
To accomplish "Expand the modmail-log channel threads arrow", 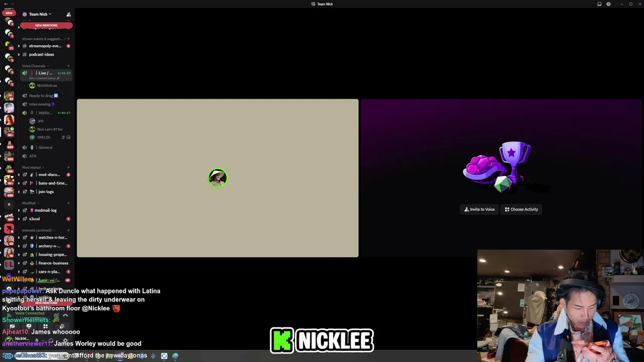I will point(19,211).
